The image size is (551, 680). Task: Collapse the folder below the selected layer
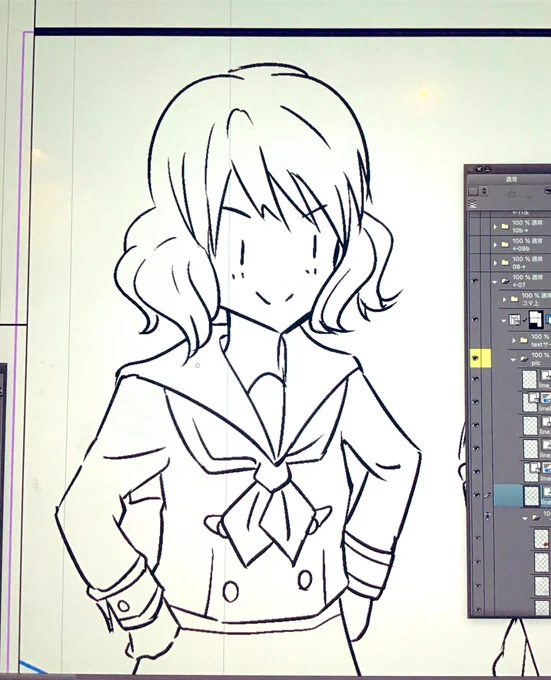coord(525,518)
